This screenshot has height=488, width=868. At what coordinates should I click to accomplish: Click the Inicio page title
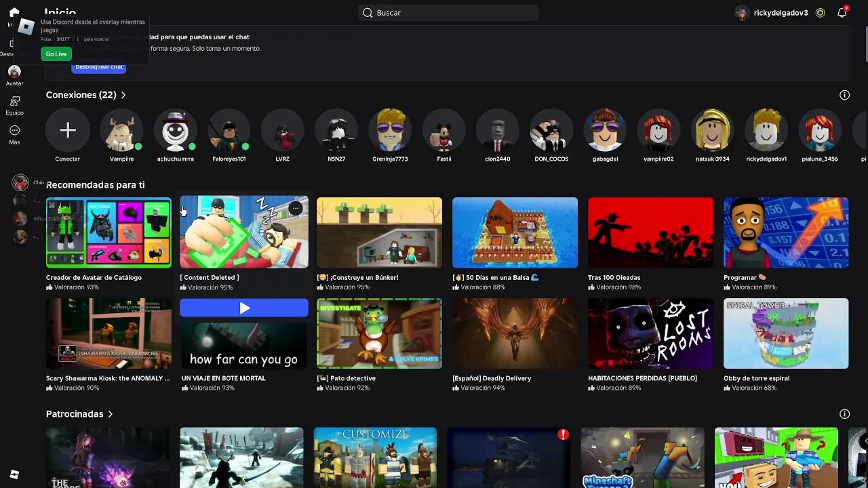(60, 12)
